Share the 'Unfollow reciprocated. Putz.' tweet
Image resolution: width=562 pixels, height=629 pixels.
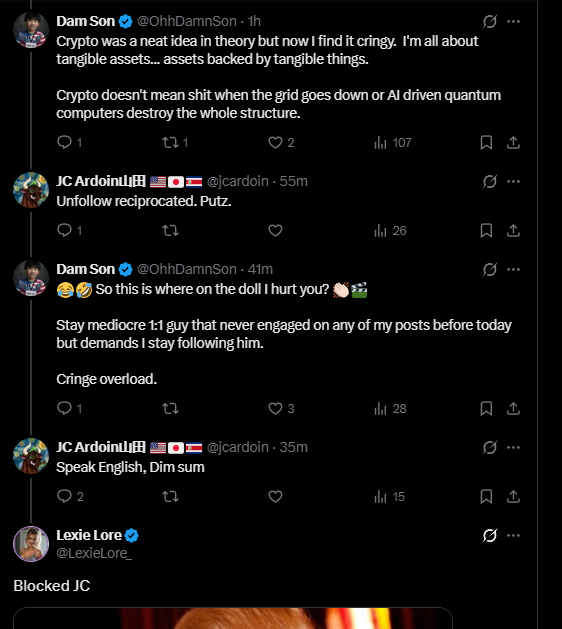point(513,230)
